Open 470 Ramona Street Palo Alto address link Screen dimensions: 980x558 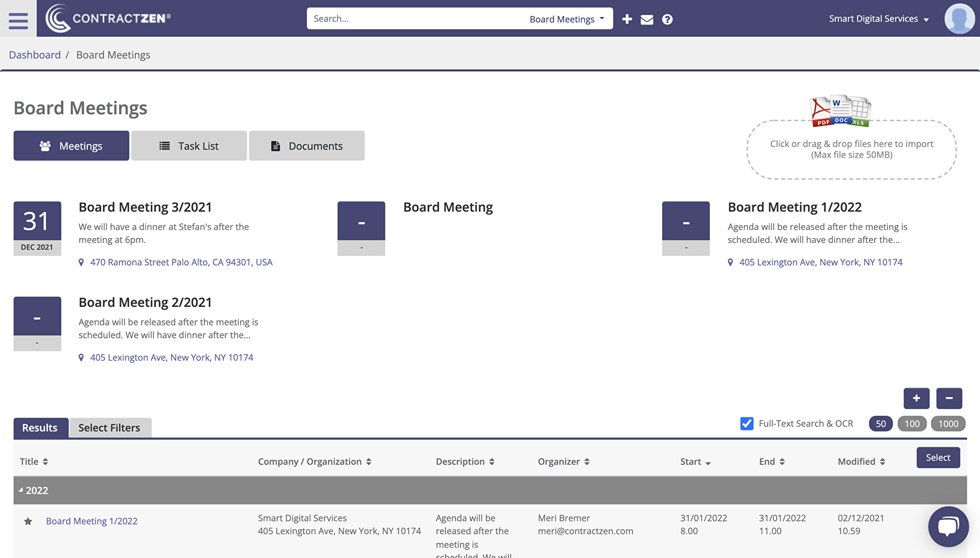point(181,262)
